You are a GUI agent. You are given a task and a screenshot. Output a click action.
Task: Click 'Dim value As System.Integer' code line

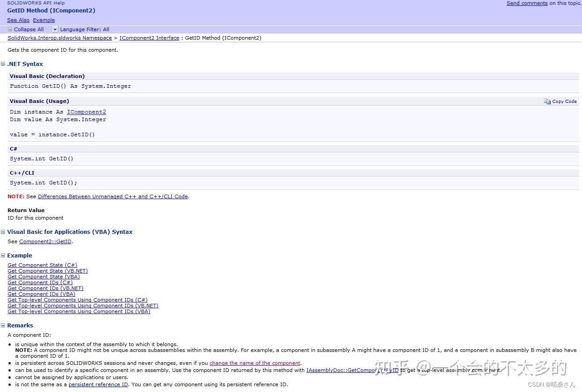tap(58, 119)
